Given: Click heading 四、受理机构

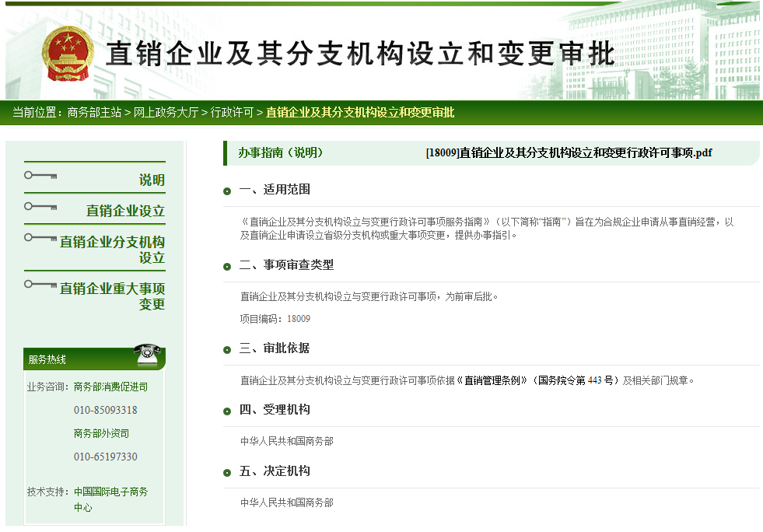Looking at the screenshot, I should [x=275, y=409].
